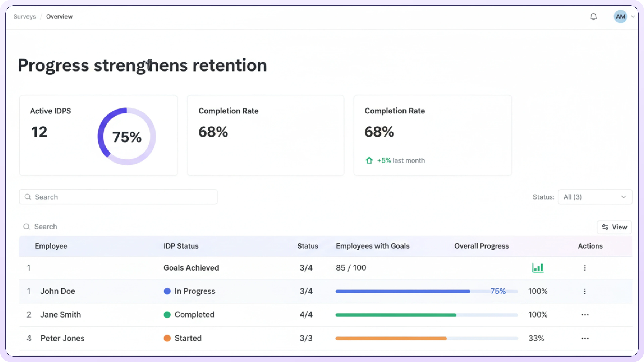Click the green upward trend arrow
The image size is (644, 362).
coord(369,160)
